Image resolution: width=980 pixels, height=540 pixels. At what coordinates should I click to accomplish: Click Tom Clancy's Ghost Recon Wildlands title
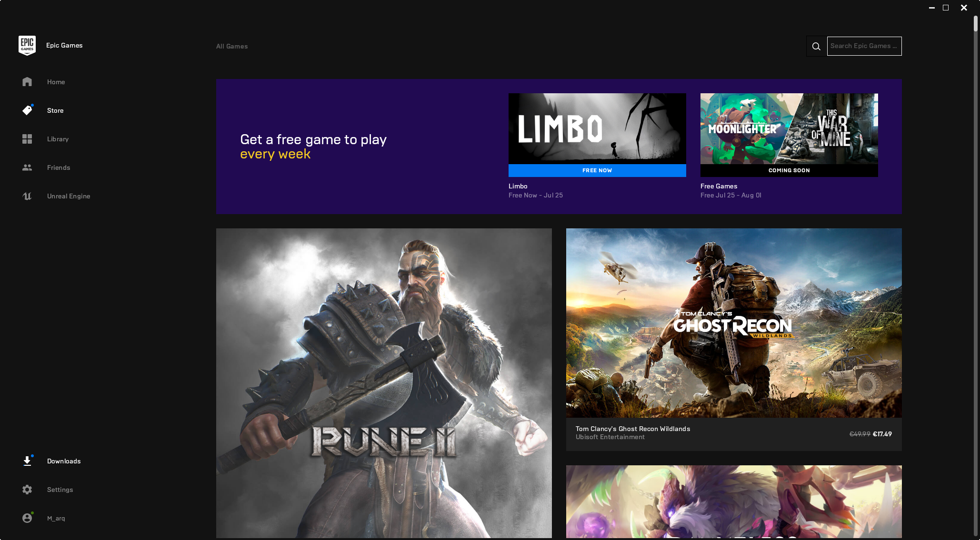click(x=633, y=429)
